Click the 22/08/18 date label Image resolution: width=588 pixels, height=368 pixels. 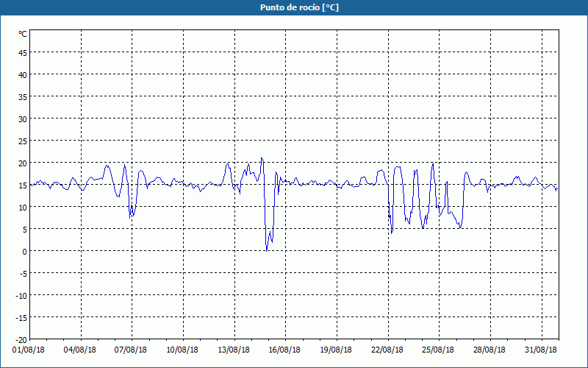point(387,350)
